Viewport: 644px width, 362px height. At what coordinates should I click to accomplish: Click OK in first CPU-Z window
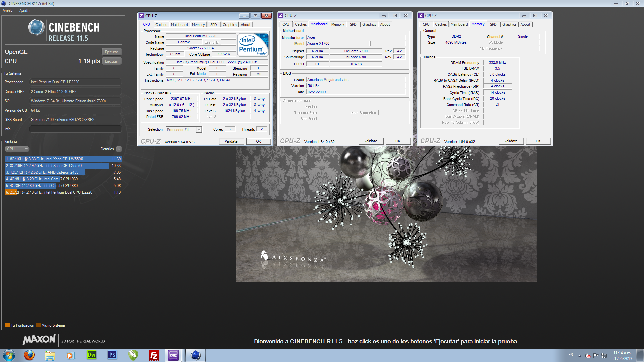tap(258, 141)
